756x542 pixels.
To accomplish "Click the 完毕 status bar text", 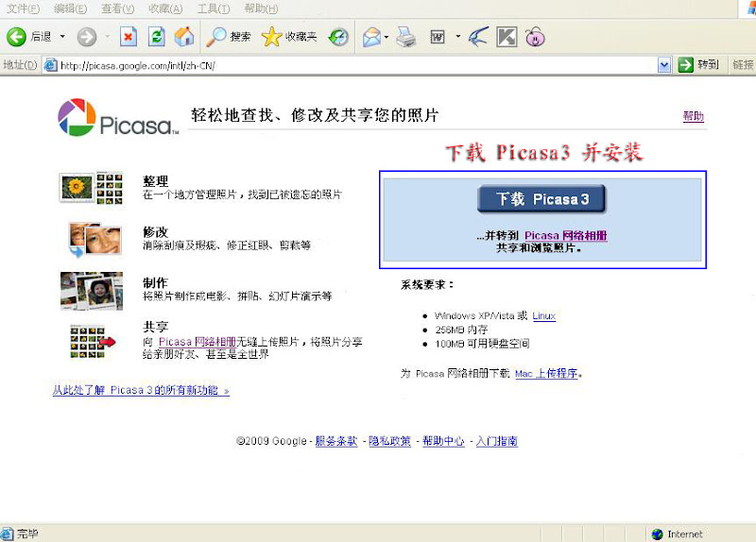I will [x=27, y=534].
